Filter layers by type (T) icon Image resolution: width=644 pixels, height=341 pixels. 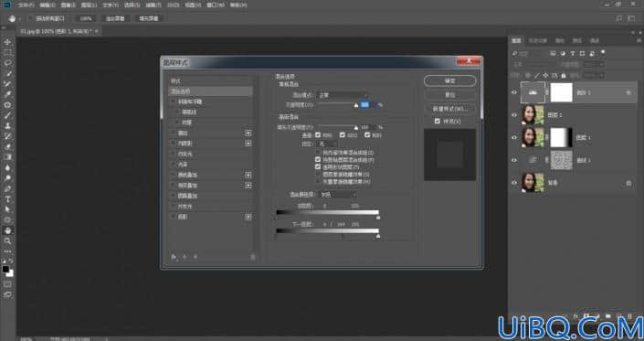tap(573, 53)
